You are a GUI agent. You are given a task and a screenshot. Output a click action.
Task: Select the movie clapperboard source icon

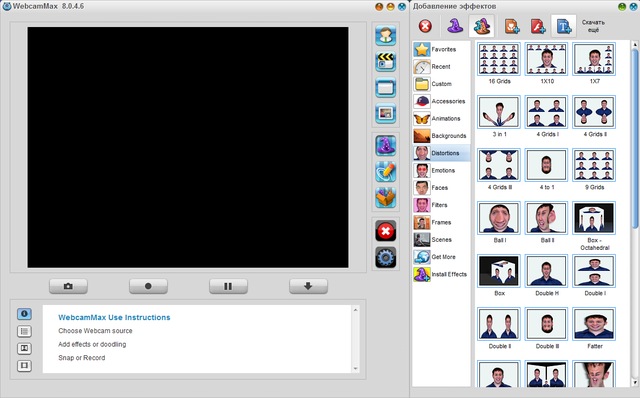pyautogui.click(x=385, y=61)
